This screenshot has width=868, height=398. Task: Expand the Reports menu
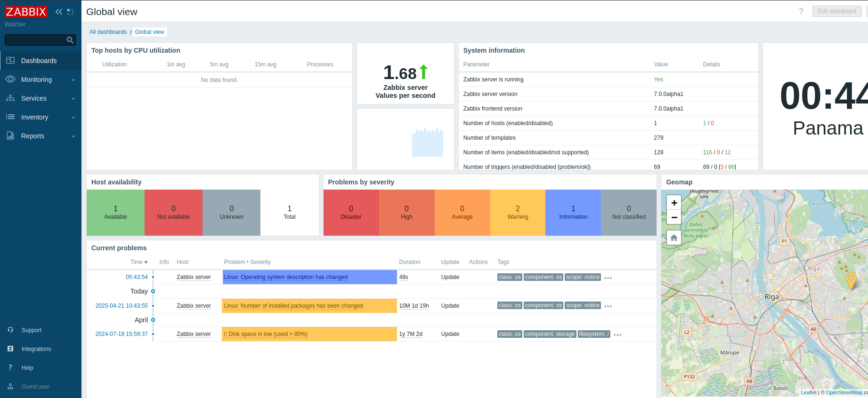click(41, 136)
